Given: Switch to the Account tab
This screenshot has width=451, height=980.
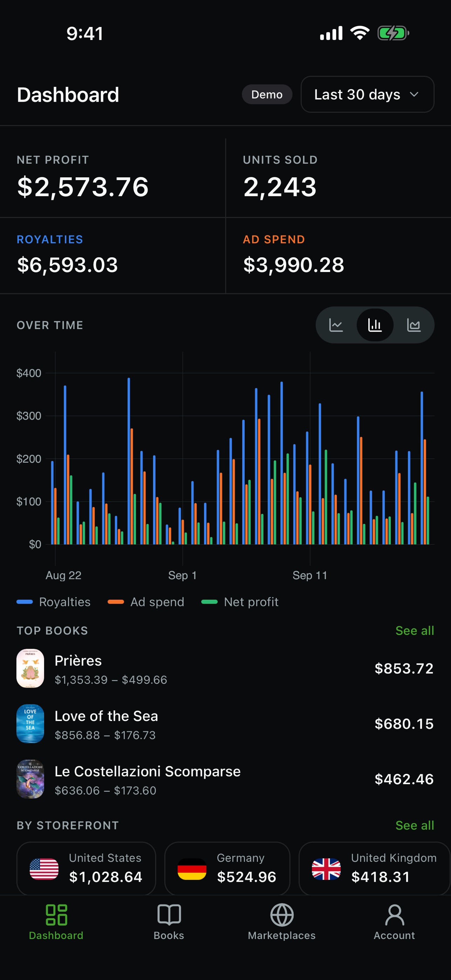Looking at the screenshot, I should (x=394, y=922).
